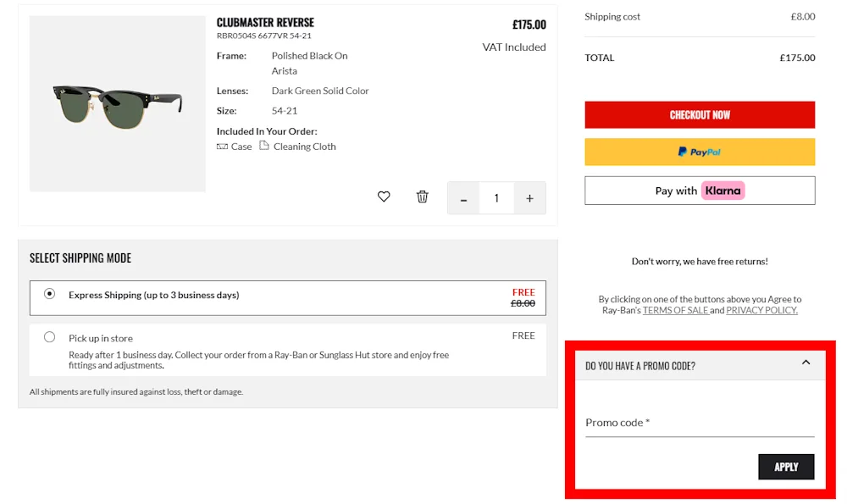Click the 'Don't worry, we have free returns!' text

pos(700,262)
